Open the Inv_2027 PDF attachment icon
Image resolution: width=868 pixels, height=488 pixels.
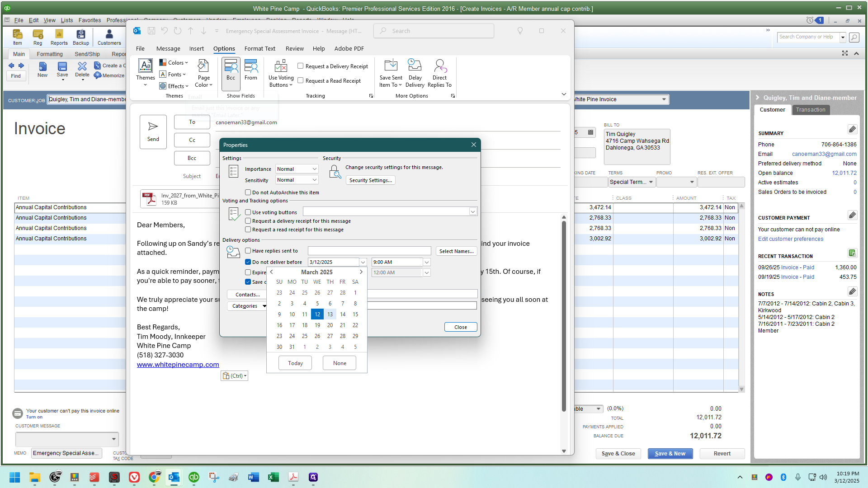[x=149, y=199]
